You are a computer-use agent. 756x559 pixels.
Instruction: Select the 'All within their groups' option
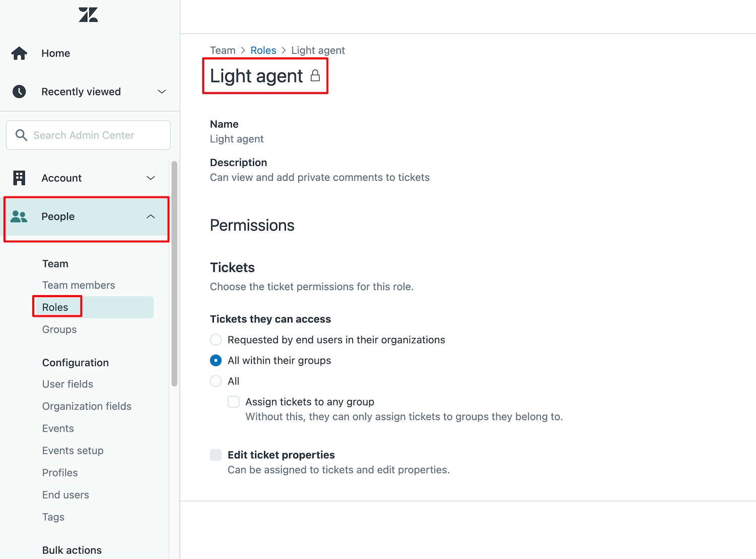pyautogui.click(x=216, y=361)
